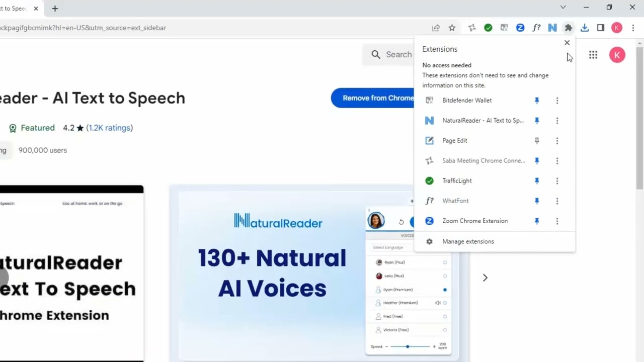Click the green TrafficLight toolbar icon

point(488,28)
